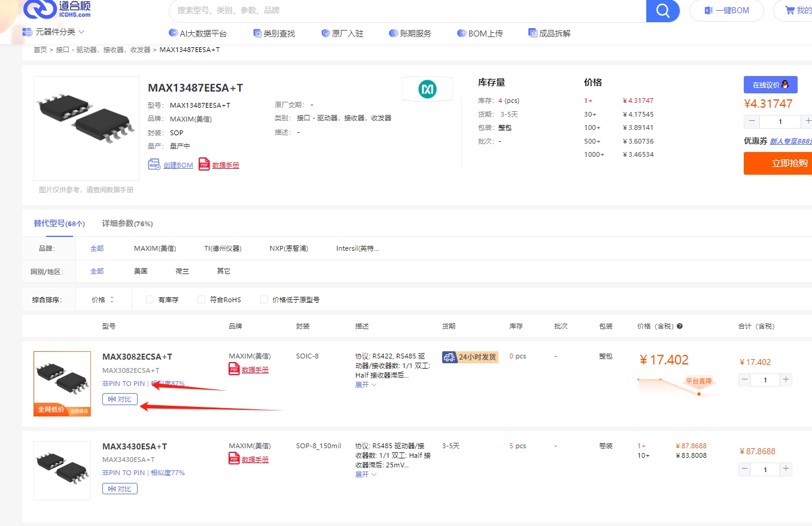Click the 元器件分类 menu icon
This screenshot has height=526, width=812.
27,31
